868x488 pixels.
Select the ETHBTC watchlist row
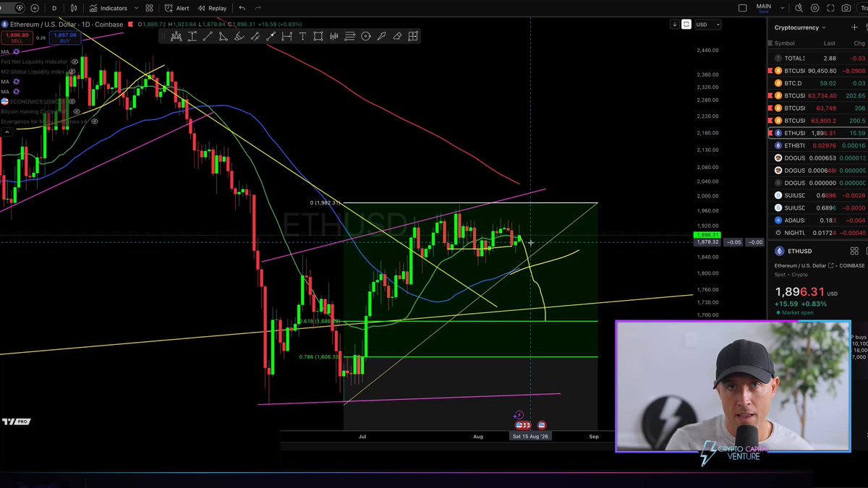(x=817, y=145)
